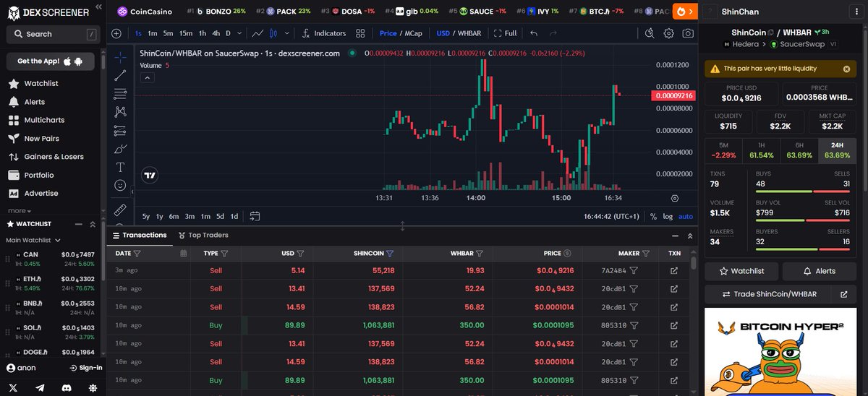Screen dimensions: 868x396
Task: Filter transactions by type
Action: 224,254
